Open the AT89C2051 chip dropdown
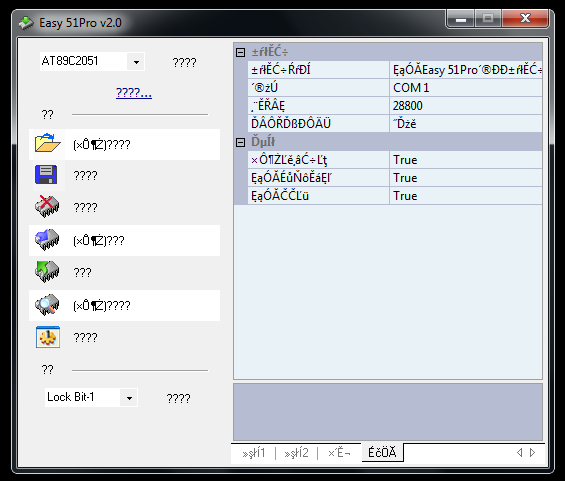565x481 pixels. pyautogui.click(x=136, y=62)
